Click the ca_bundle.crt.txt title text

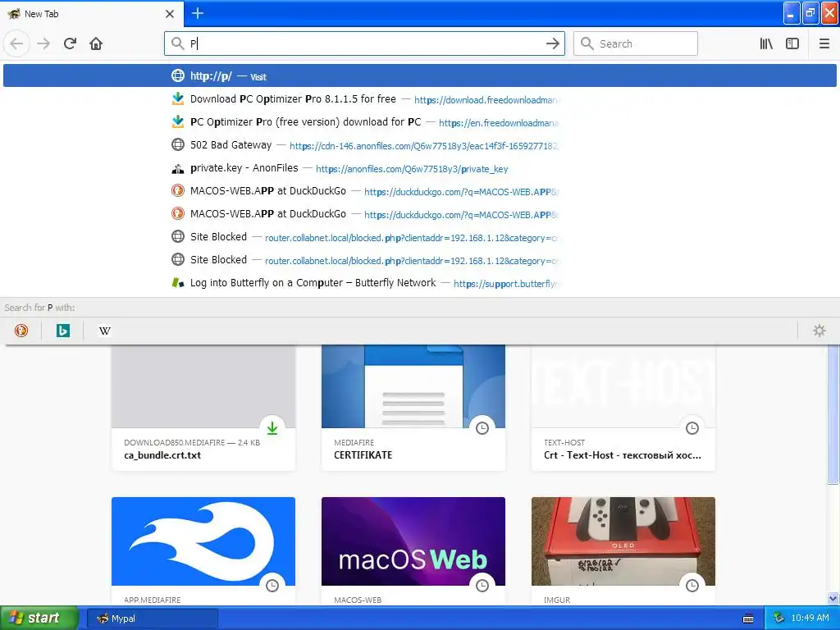point(162,455)
